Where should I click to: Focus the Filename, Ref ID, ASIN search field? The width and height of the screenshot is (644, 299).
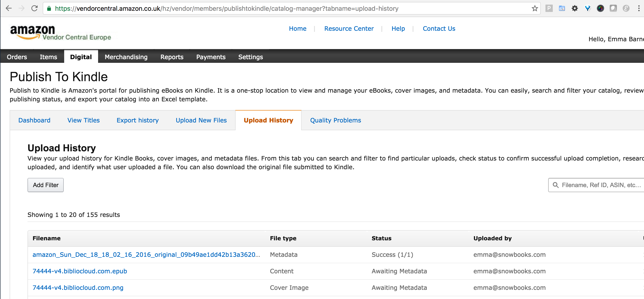(600, 185)
